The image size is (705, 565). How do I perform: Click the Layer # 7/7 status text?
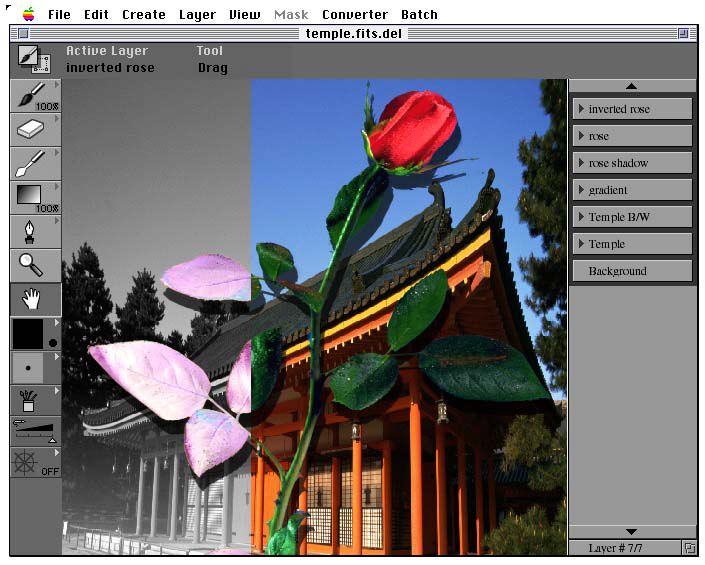[615, 548]
